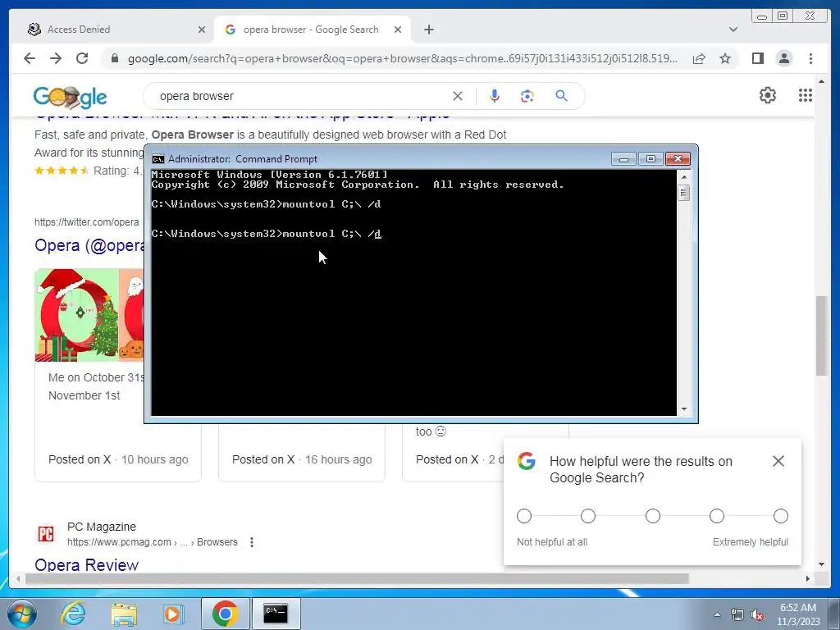Open the Windows Start menu
The height and width of the screenshot is (630, 840).
click(21, 614)
